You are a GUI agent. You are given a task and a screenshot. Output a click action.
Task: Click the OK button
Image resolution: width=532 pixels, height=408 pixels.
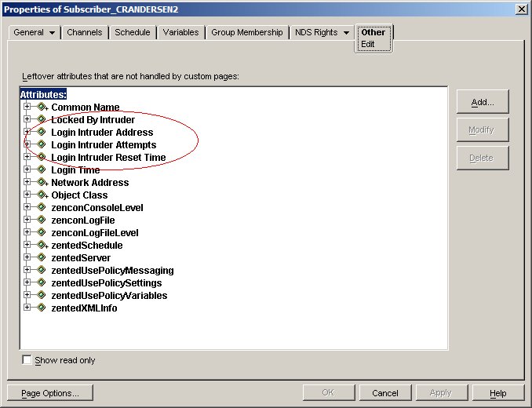(x=329, y=393)
